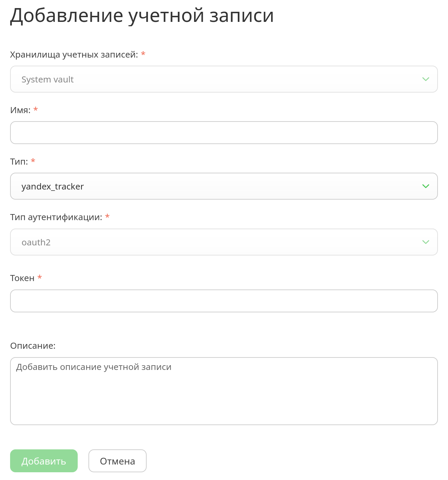Focus the Описание text area
This screenshot has width=448, height=480.
click(x=224, y=391)
